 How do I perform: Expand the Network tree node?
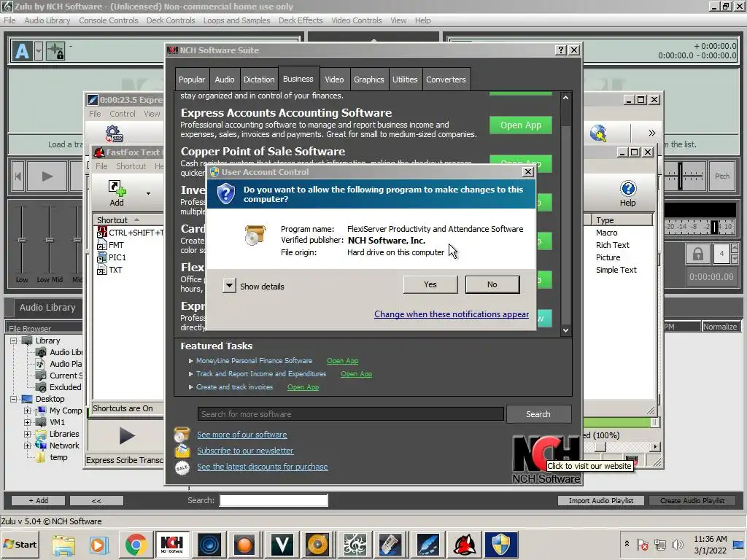[x=27, y=446]
